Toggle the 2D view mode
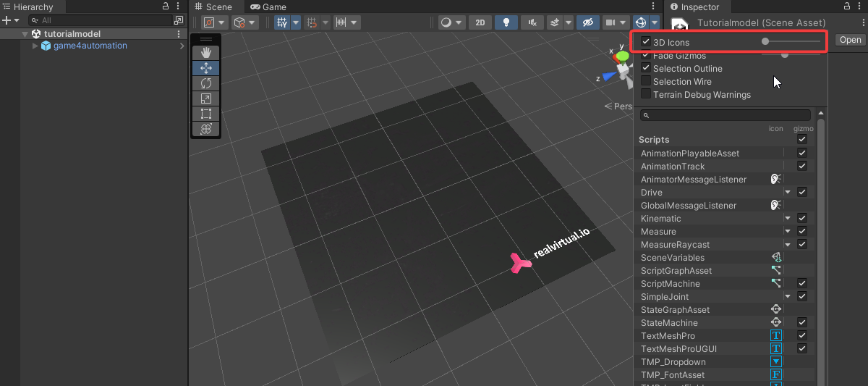 [480, 22]
